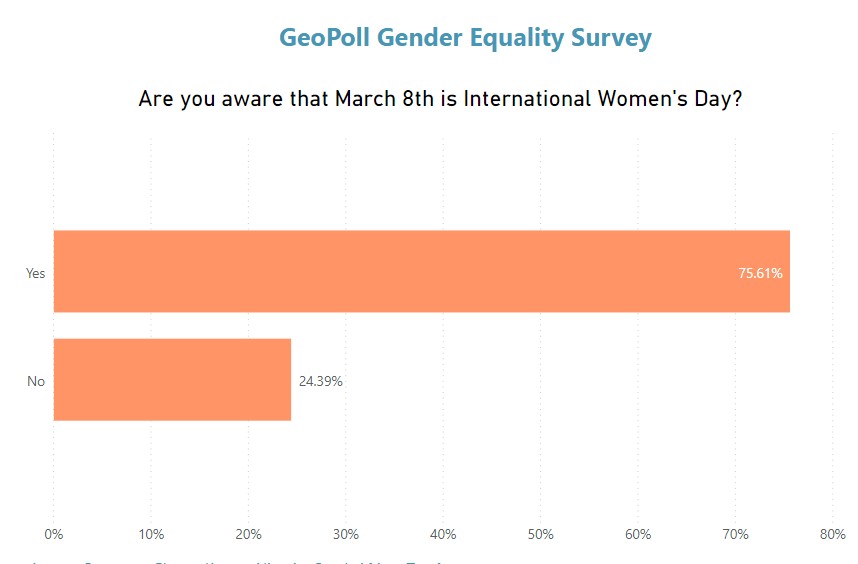Click the No category axis label
The width and height of the screenshot is (858, 564).
coord(36,381)
